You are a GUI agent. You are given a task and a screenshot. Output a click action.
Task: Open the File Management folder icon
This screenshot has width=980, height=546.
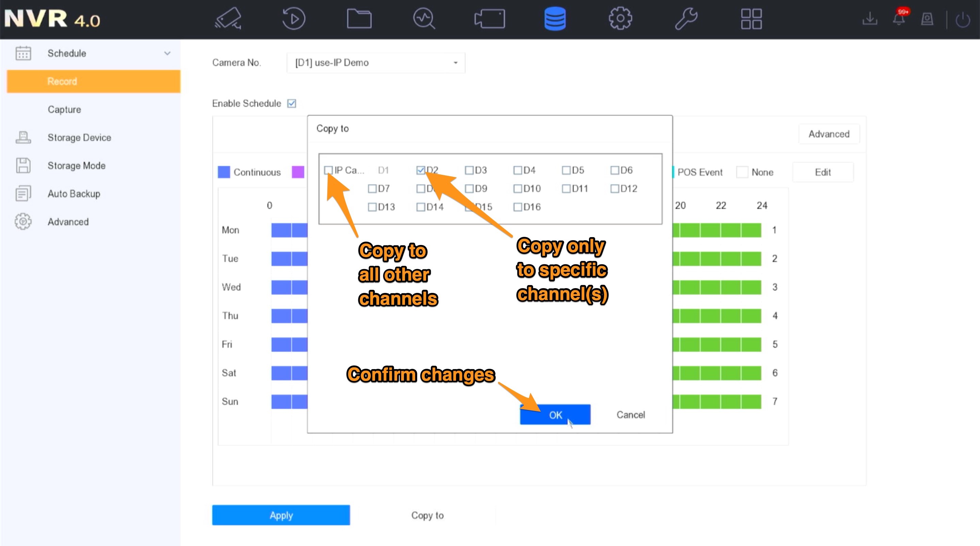[359, 18]
